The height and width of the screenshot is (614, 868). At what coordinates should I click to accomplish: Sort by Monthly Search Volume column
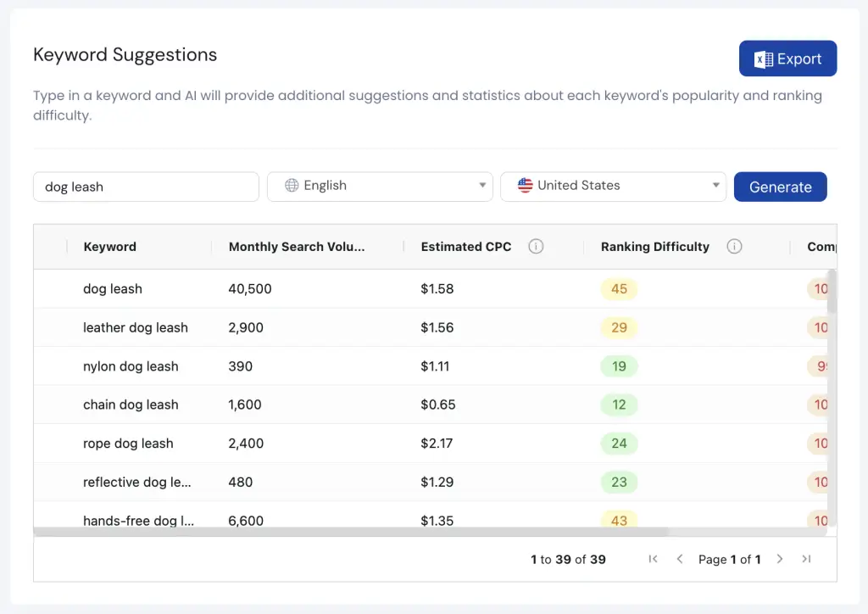click(x=297, y=247)
